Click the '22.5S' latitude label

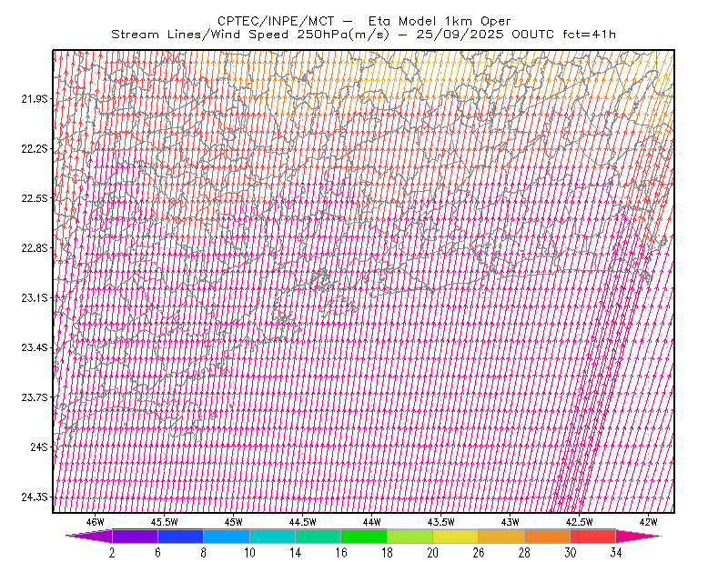[35, 198]
